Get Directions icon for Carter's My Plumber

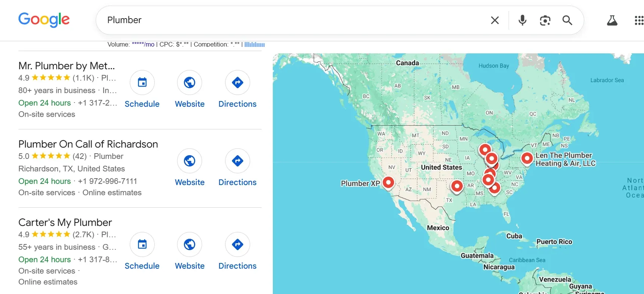pyautogui.click(x=238, y=244)
